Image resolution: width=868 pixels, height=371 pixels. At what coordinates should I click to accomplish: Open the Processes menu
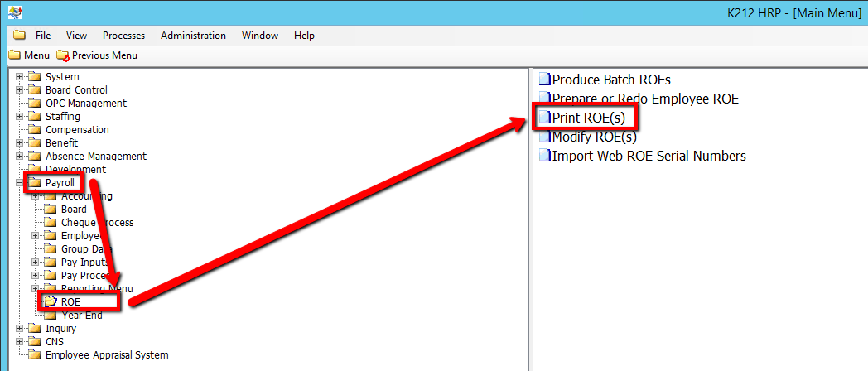point(123,36)
